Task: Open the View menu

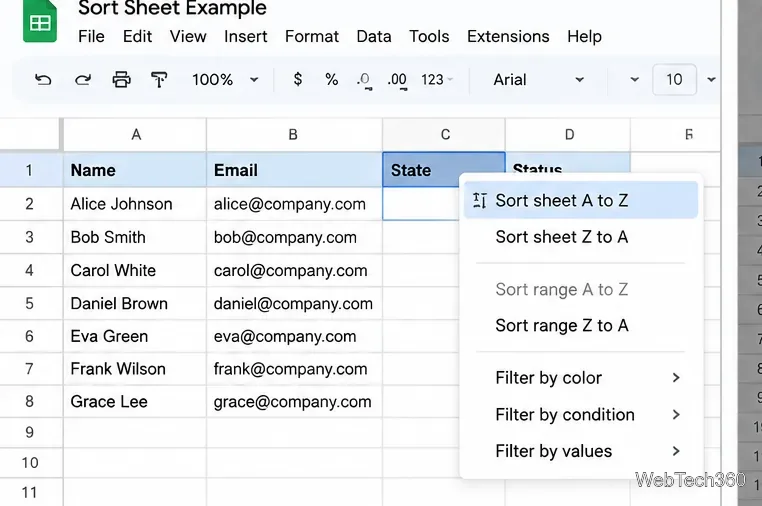Action: pos(188,36)
